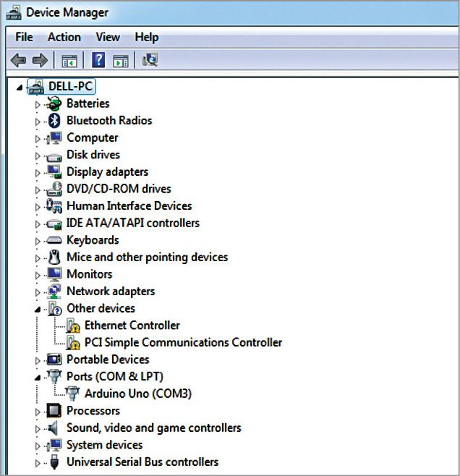Screen dimensions: 460x476
Task: Select the Network adapters label
Action: tap(111, 292)
